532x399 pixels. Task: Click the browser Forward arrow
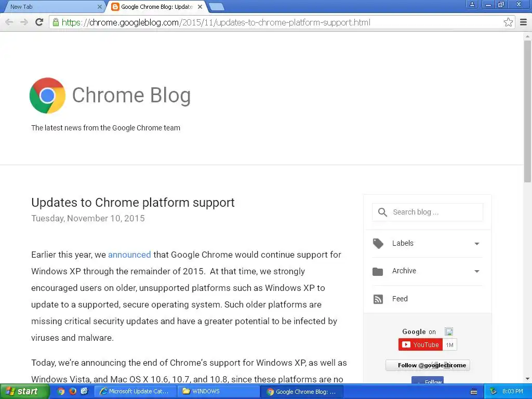pos(24,22)
